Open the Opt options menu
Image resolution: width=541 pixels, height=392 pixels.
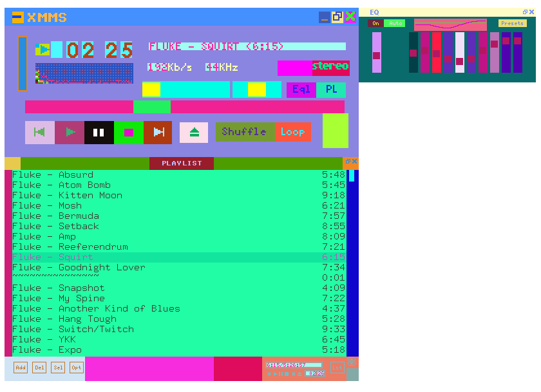(x=76, y=367)
